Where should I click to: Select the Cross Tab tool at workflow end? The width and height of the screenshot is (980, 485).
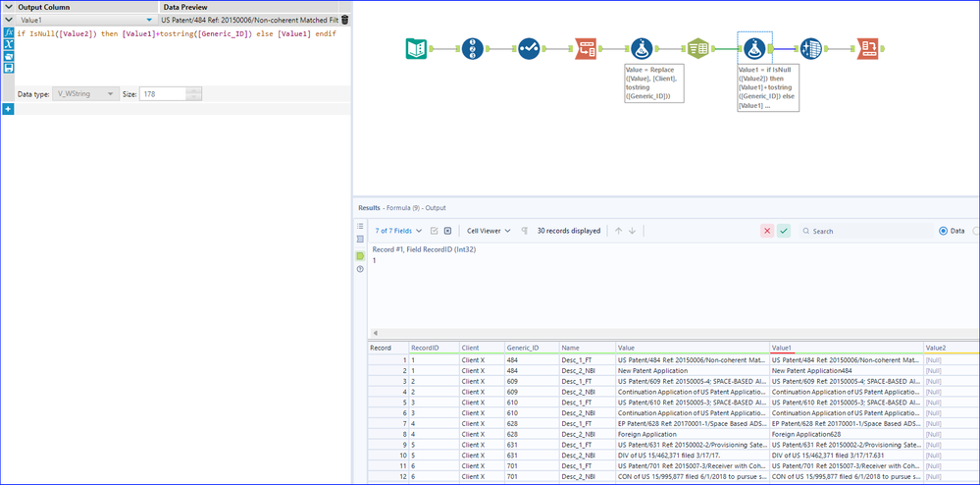coord(867,49)
